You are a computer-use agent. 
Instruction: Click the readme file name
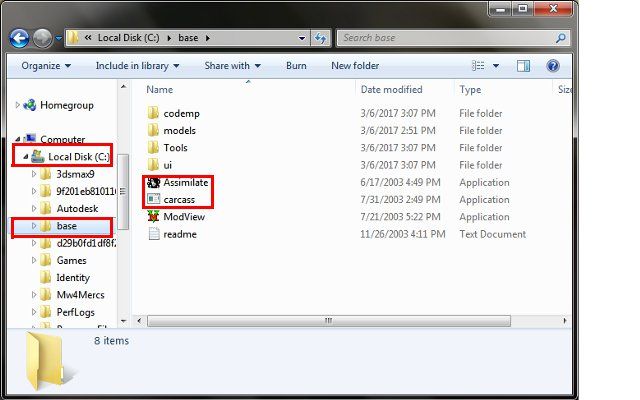coord(180,234)
